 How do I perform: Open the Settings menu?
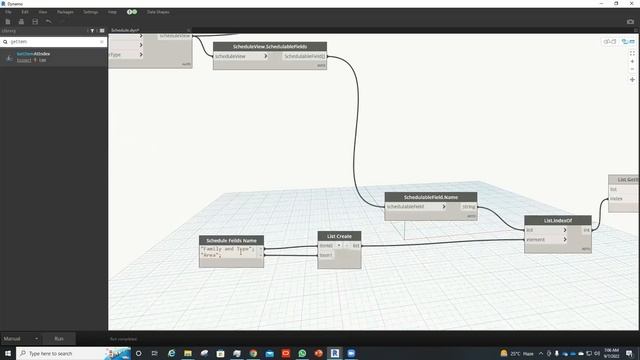pos(91,12)
